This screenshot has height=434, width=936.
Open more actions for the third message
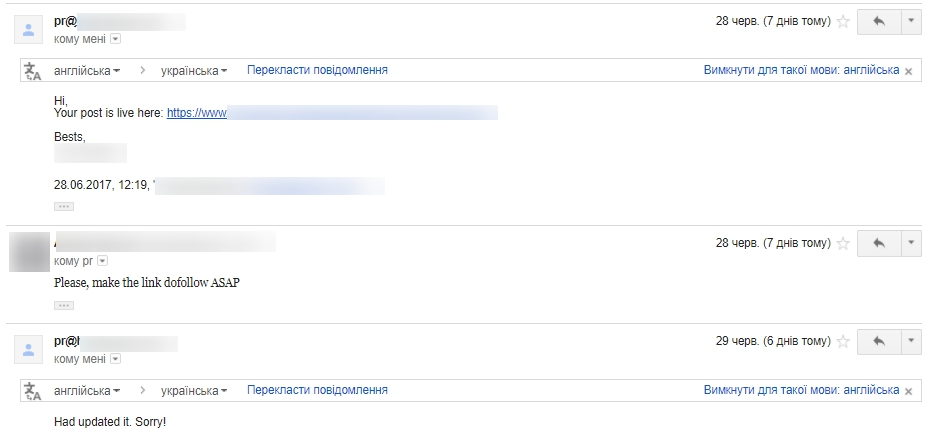(910, 342)
